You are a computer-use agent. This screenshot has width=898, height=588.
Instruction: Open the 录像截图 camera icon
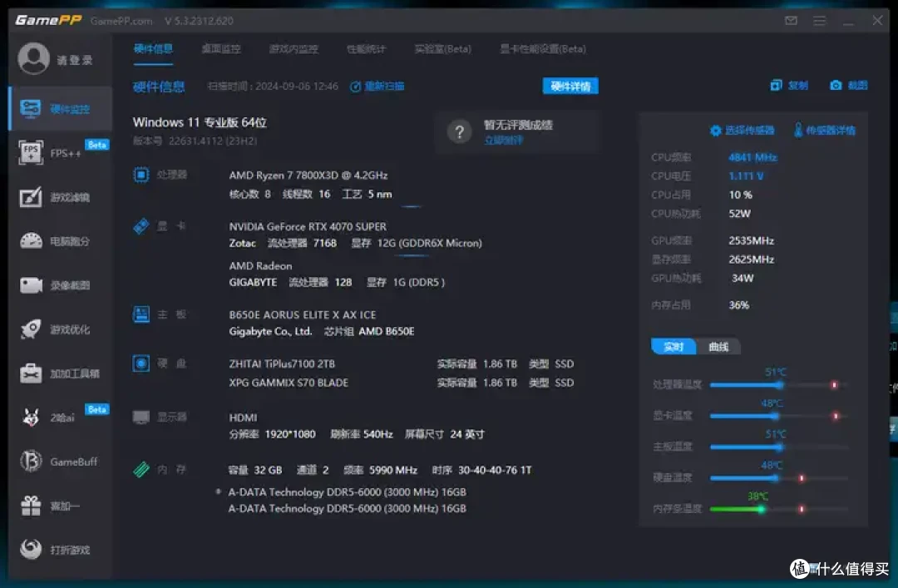click(x=31, y=284)
